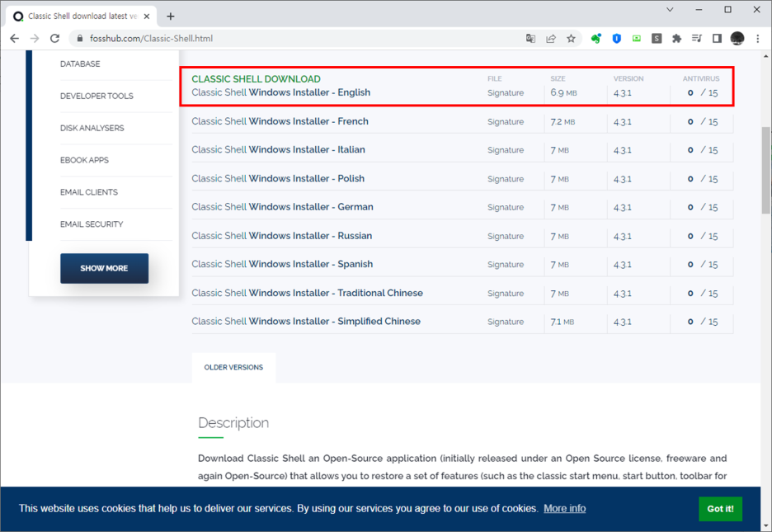Click the 6.9 MB size value
The height and width of the screenshot is (532, 772).
point(563,93)
